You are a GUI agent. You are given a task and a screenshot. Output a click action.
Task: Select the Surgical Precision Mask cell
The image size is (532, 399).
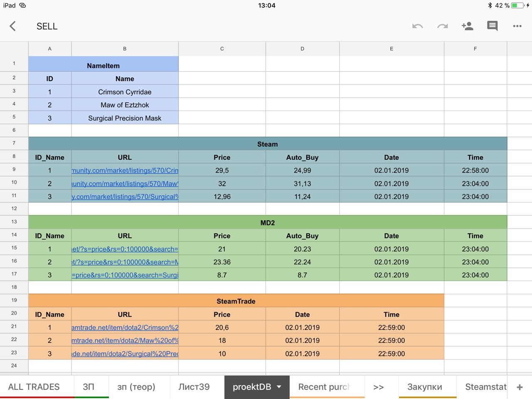tap(125, 118)
